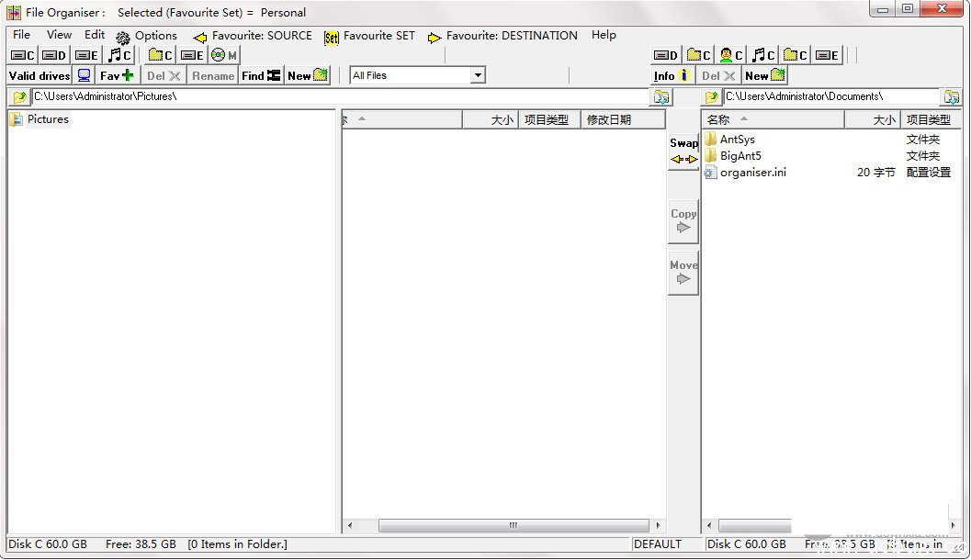
Task: Open the All Files filter dropdown
Action: click(x=478, y=75)
